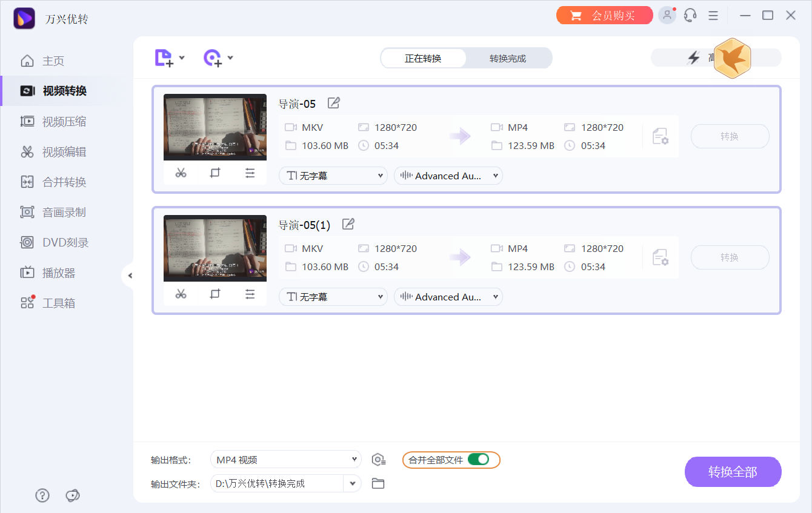Expand the Advanced Audio dropdown on 导演-05(1)

[448, 296]
